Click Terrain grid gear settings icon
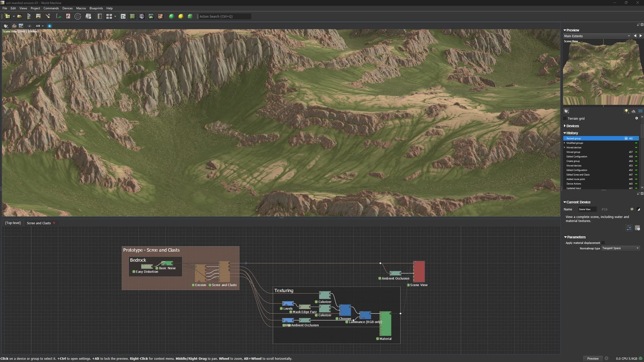 click(636, 118)
